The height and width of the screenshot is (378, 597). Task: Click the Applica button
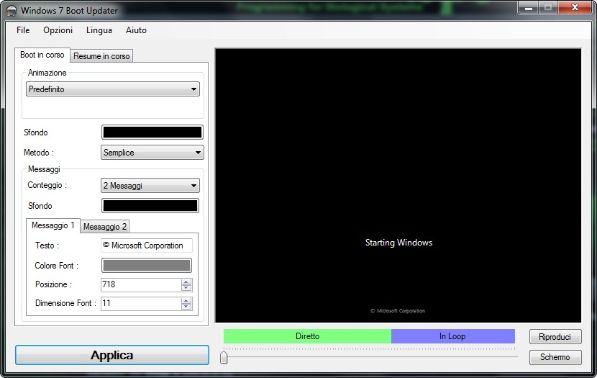pos(112,355)
